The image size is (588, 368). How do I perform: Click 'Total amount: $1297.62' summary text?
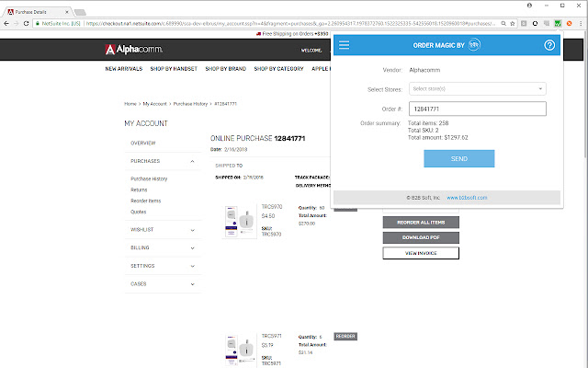pos(437,137)
